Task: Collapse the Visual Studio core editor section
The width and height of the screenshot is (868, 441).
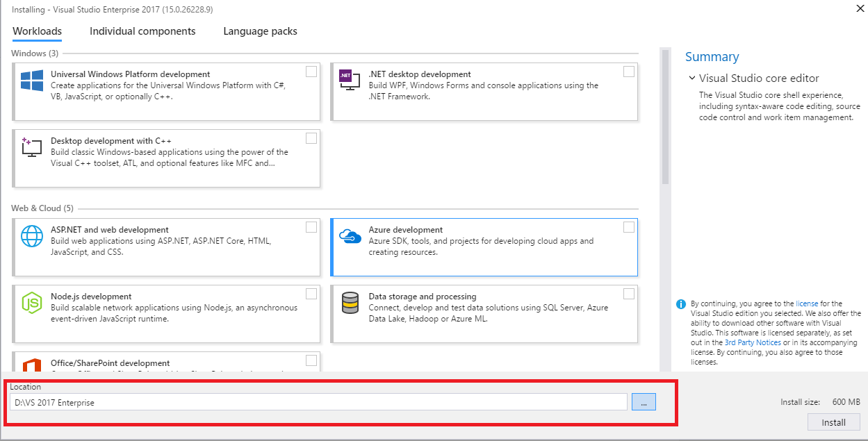Action: click(x=692, y=78)
